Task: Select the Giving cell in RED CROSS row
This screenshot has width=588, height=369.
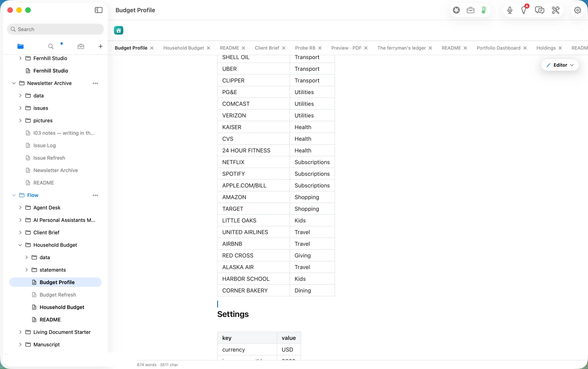Action: tap(312, 256)
